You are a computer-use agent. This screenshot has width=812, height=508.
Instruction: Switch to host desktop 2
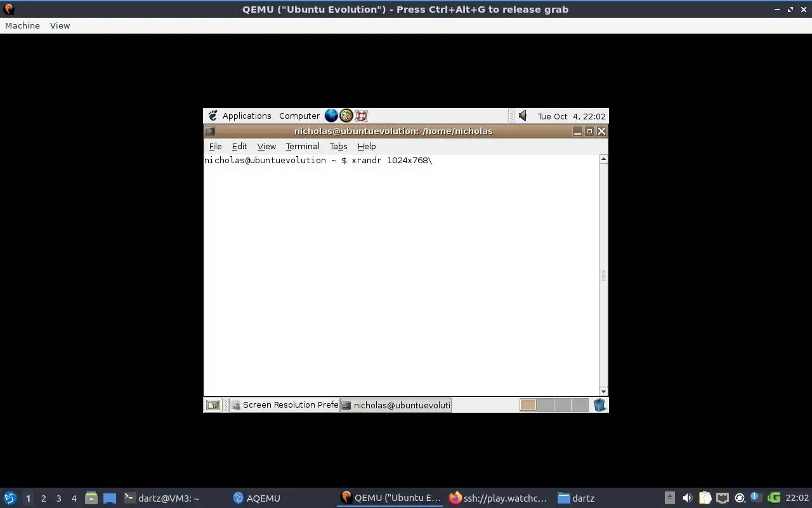point(43,498)
